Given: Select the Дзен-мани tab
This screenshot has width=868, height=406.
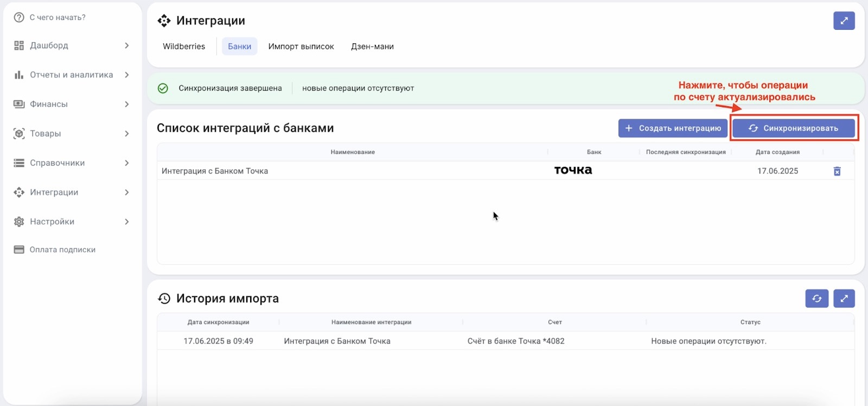Looking at the screenshot, I should pyautogui.click(x=372, y=47).
